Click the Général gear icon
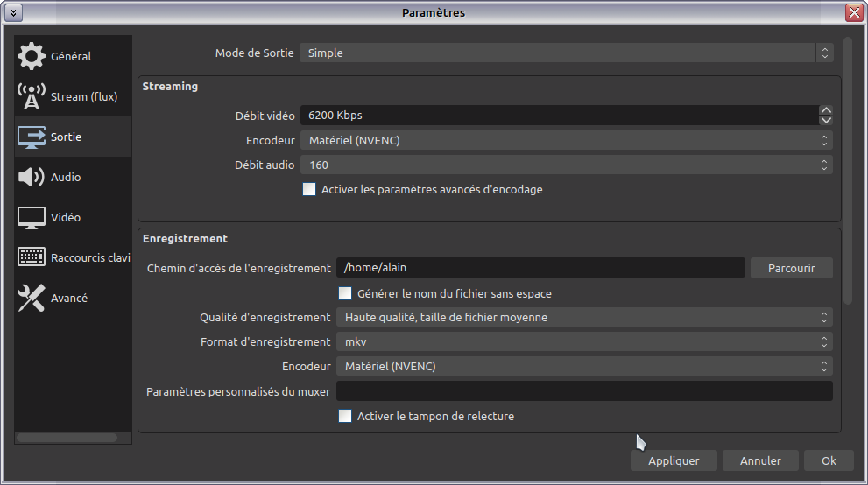The width and height of the screenshot is (868, 485). pos(32,56)
